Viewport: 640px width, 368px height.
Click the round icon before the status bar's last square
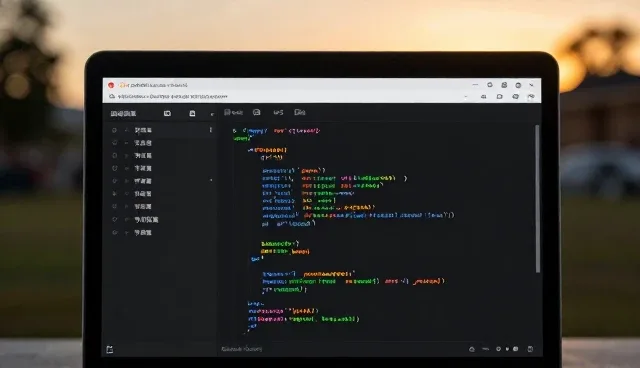pyautogui.click(x=516, y=349)
